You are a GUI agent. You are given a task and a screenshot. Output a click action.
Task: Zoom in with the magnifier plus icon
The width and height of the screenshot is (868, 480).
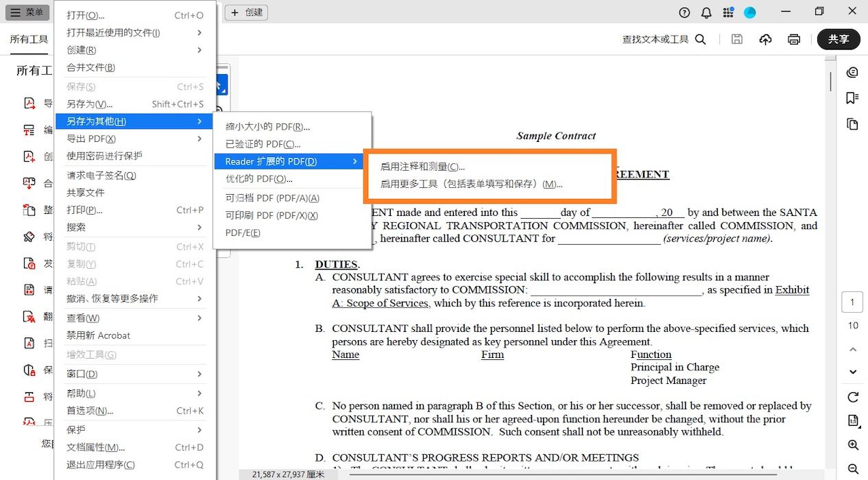coord(852,445)
